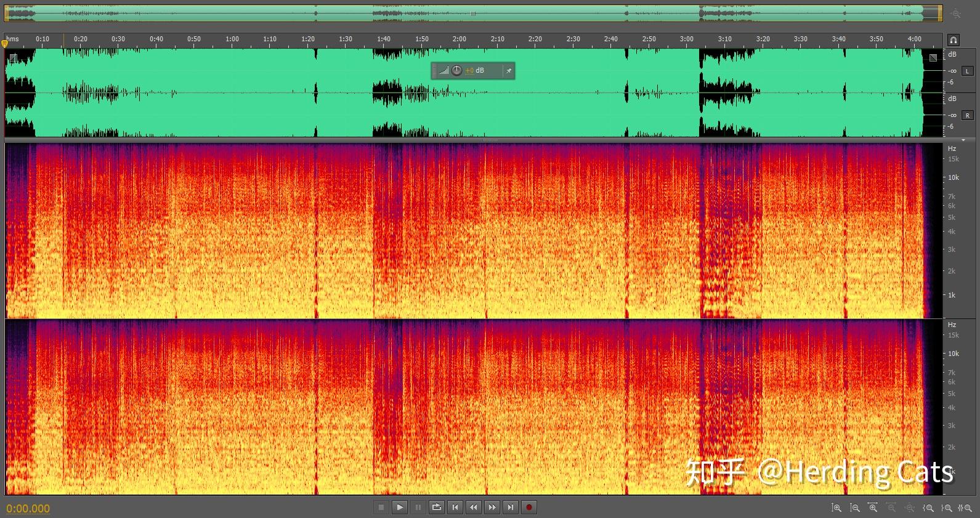Image resolution: width=980 pixels, height=518 pixels.
Task: Pause playback with the Pause button
Action: tap(418, 508)
